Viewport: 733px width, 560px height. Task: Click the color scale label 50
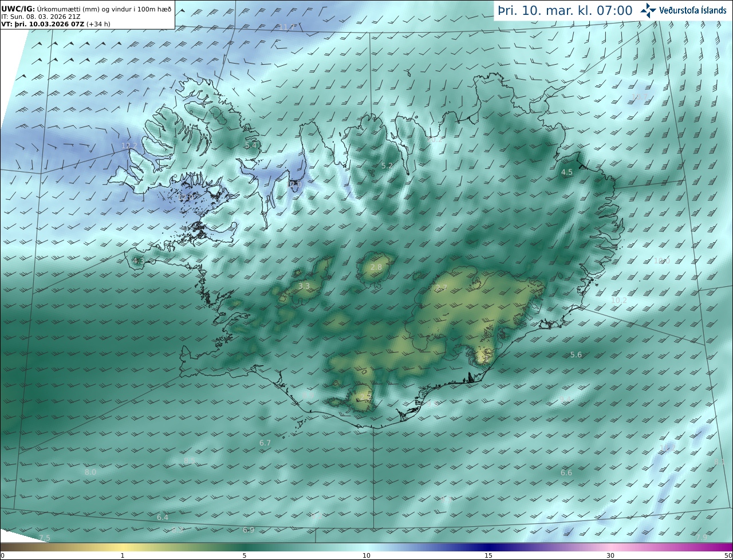click(728, 555)
